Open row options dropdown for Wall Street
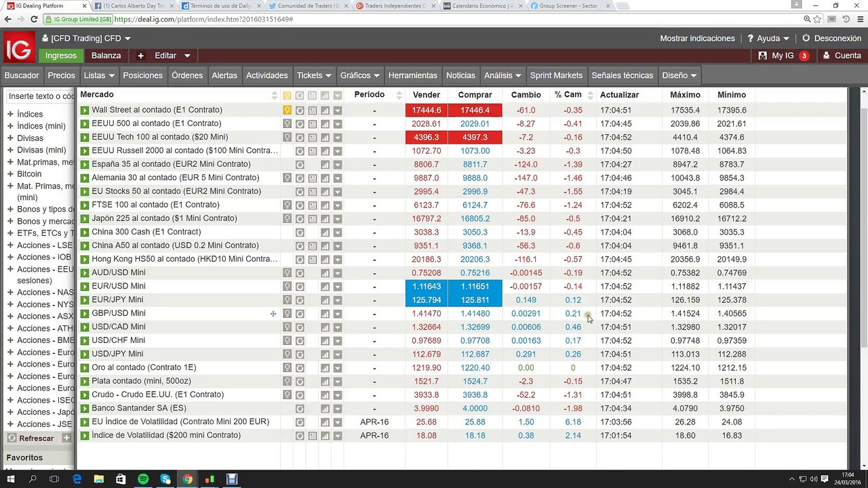 click(338, 110)
